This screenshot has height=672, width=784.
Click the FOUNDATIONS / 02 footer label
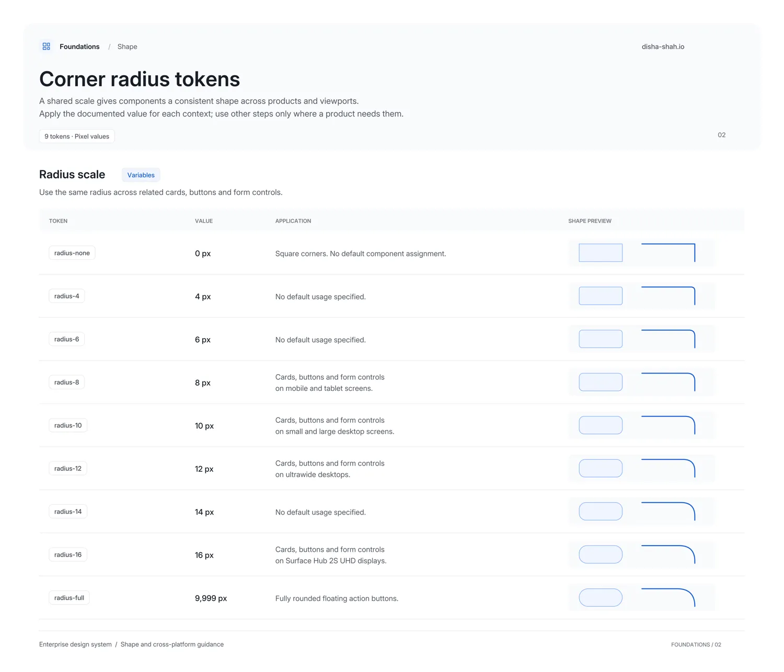click(696, 645)
